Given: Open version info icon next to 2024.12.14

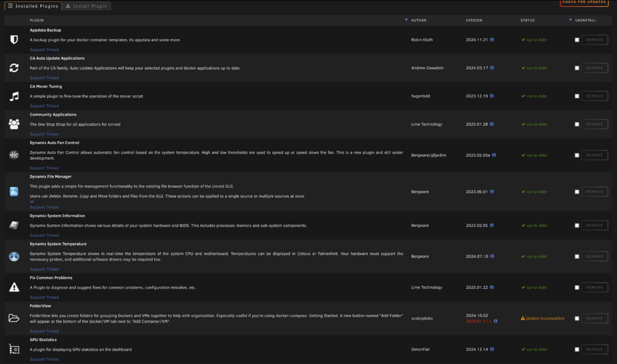Looking at the screenshot, I should coord(492,349).
